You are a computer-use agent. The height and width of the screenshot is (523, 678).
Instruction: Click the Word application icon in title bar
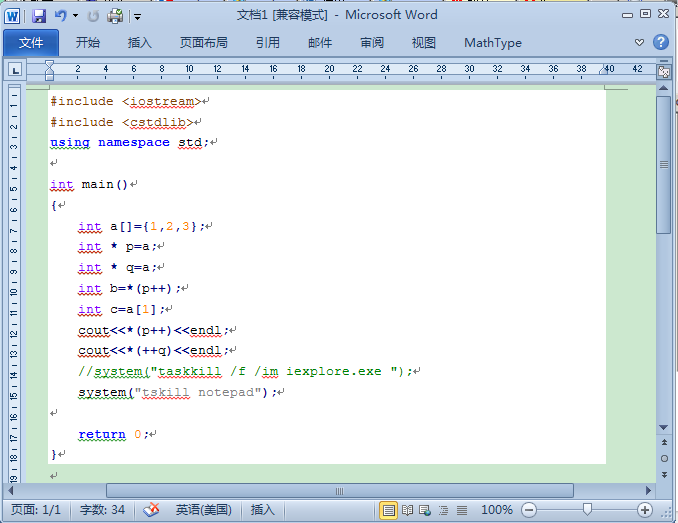(x=12, y=16)
